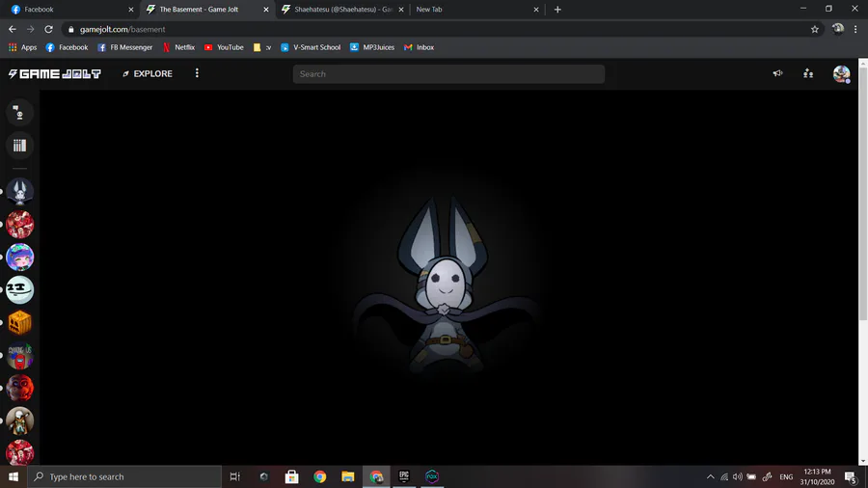Open the blue-haired girl community in the sidebar
The image size is (868, 488).
20,257
